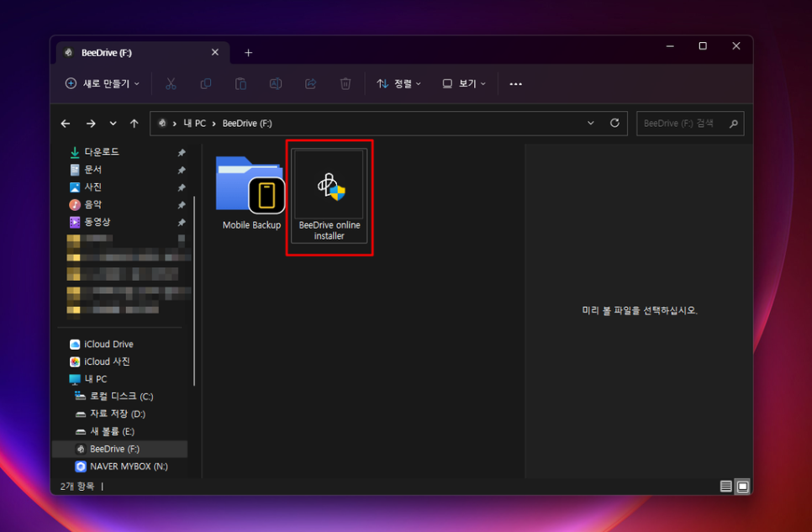The image size is (812, 532).
Task: Click the search magnifier icon
Action: [733, 124]
